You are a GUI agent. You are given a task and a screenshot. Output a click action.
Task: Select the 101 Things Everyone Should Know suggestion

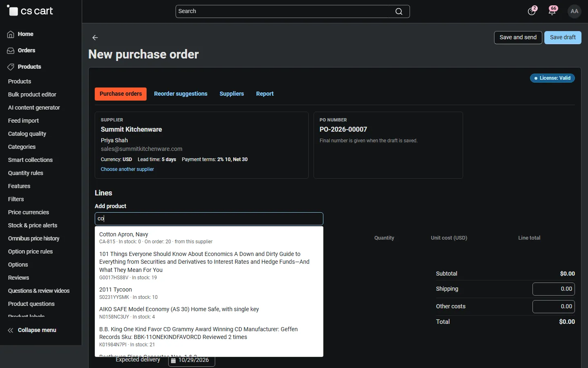coord(209,265)
